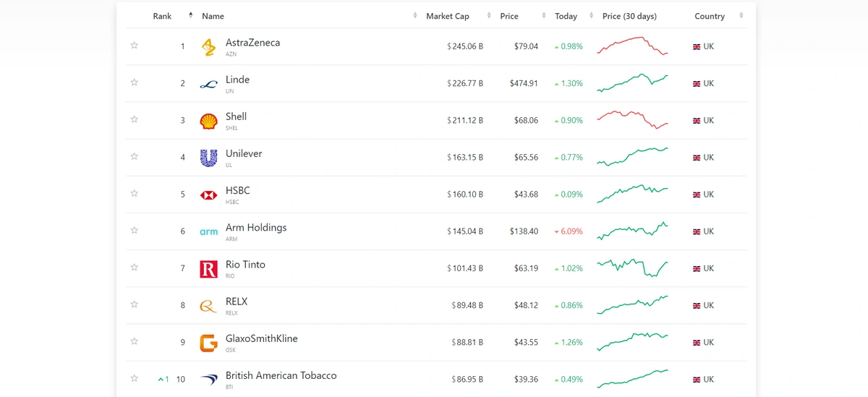Sort by the Today column header
This screenshot has width=868, height=397.
point(566,16)
